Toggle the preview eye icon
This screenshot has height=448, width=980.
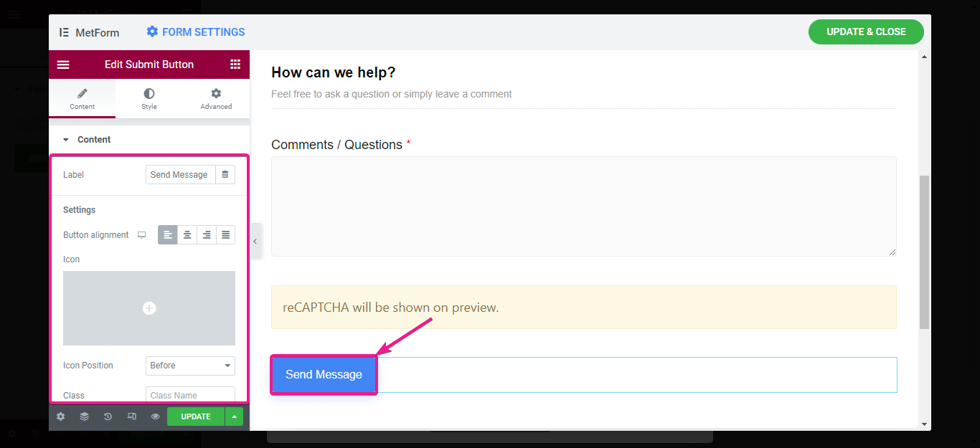point(155,416)
